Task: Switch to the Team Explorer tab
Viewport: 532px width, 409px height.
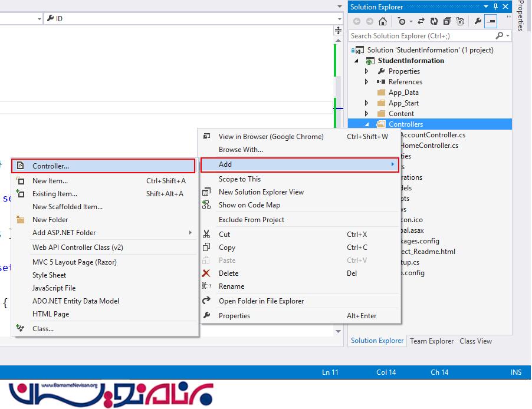Action: click(x=432, y=341)
